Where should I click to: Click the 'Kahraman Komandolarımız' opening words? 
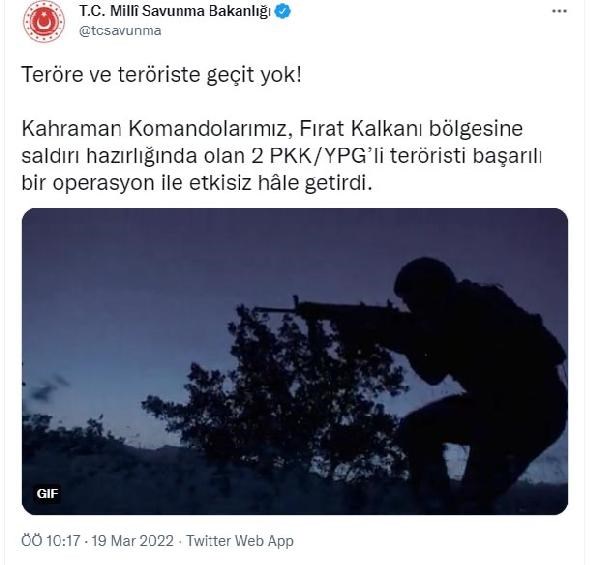[154, 129]
